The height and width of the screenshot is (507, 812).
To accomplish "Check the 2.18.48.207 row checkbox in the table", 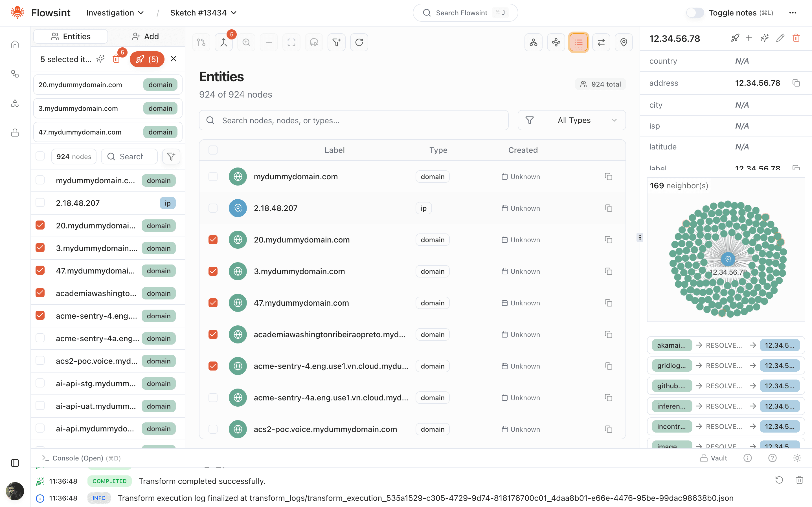I will tap(213, 208).
